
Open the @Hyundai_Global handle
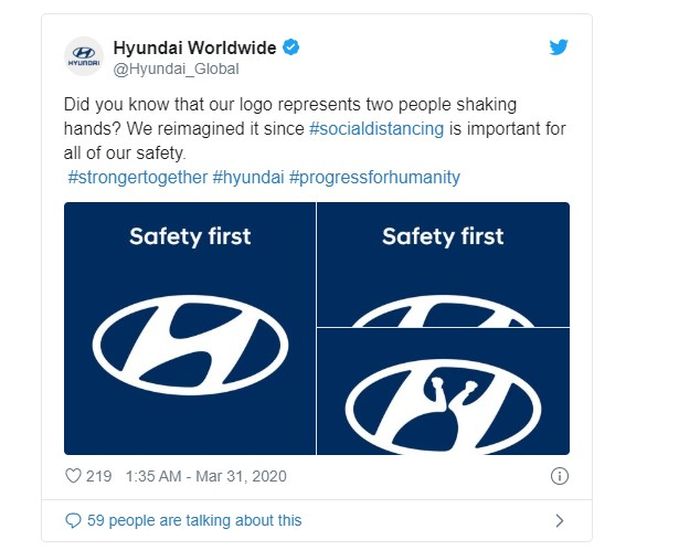176,69
